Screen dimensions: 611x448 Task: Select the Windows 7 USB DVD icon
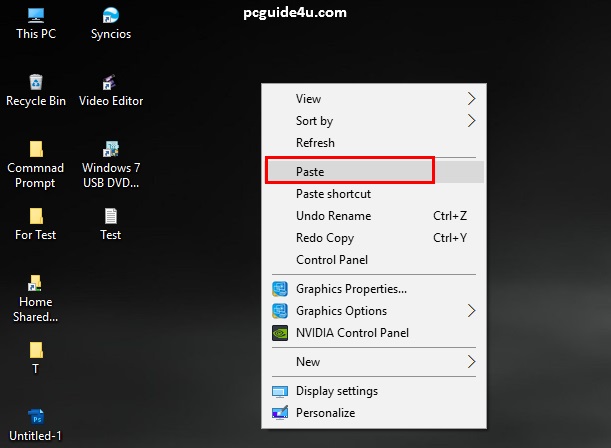(110, 151)
